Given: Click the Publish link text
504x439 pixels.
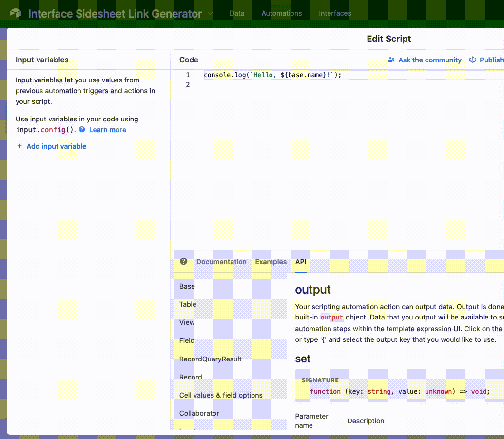Looking at the screenshot, I should pyautogui.click(x=491, y=60).
